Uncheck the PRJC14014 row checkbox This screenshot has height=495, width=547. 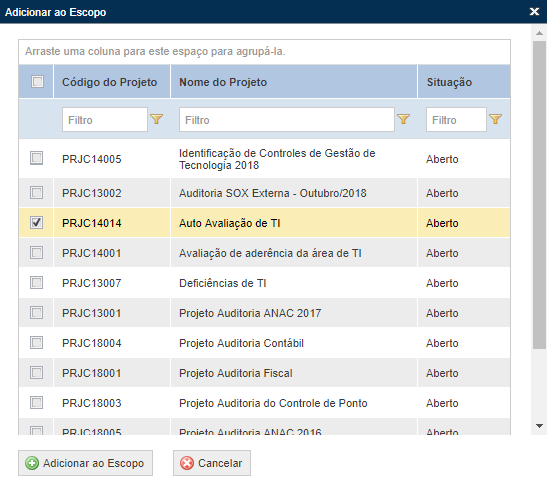[x=36, y=222]
